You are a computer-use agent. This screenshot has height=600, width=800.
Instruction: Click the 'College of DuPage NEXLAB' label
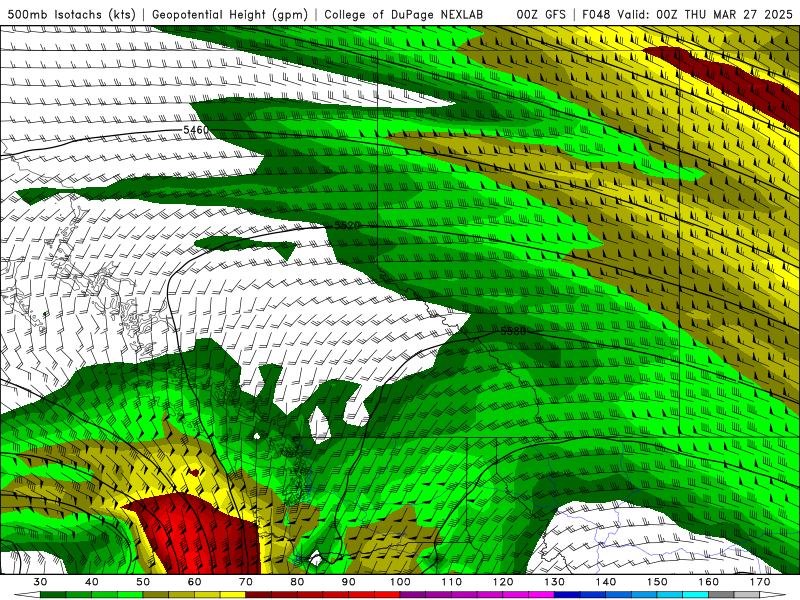click(x=403, y=14)
